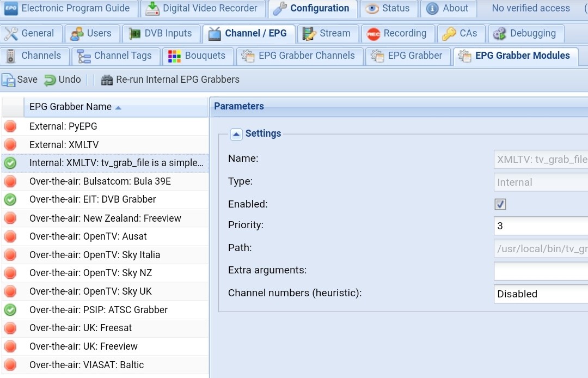Click the Save toolbar button

click(20, 80)
